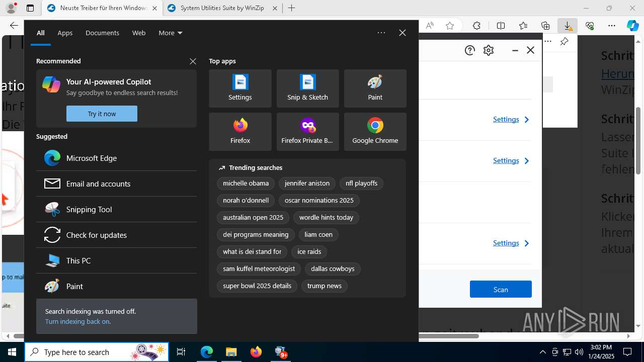Image resolution: width=644 pixels, height=362 pixels.
Task: Open the Browser essentials icon
Action: coord(590,26)
